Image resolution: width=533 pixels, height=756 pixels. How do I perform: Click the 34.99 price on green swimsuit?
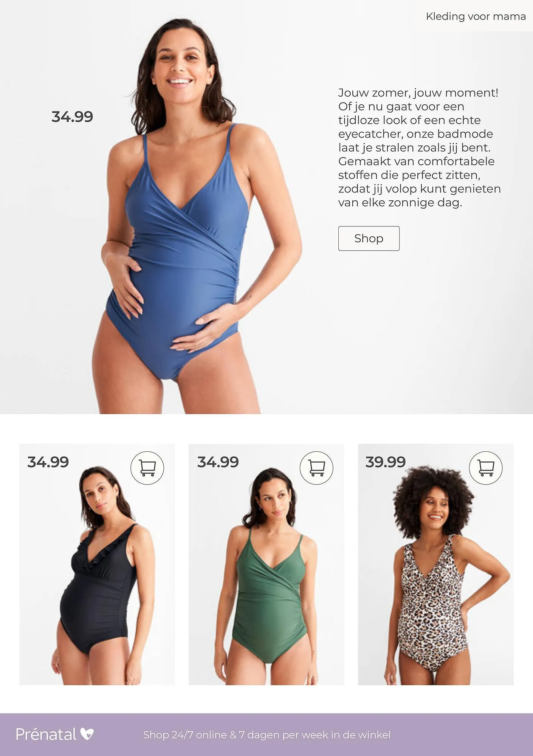click(218, 462)
